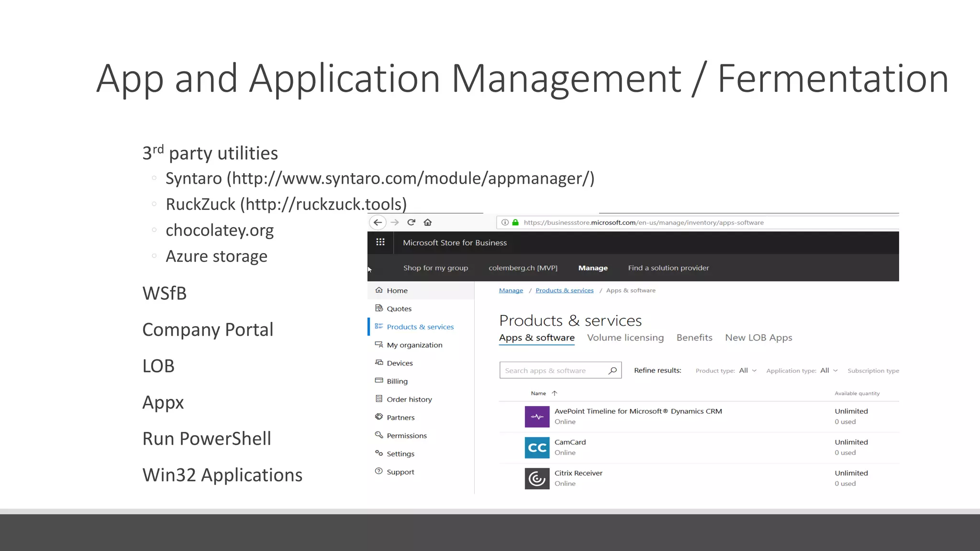
Task: Open the CamCard app name link
Action: click(x=570, y=442)
